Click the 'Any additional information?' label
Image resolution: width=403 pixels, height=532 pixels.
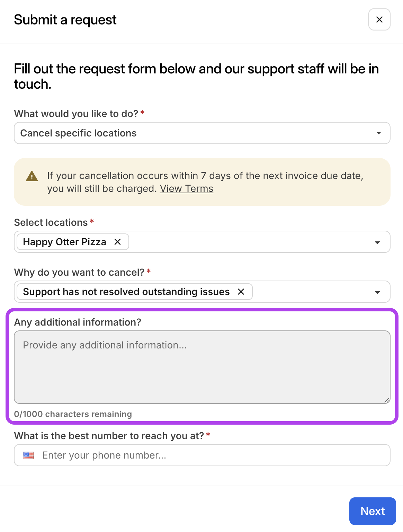[x=78, y=322]
